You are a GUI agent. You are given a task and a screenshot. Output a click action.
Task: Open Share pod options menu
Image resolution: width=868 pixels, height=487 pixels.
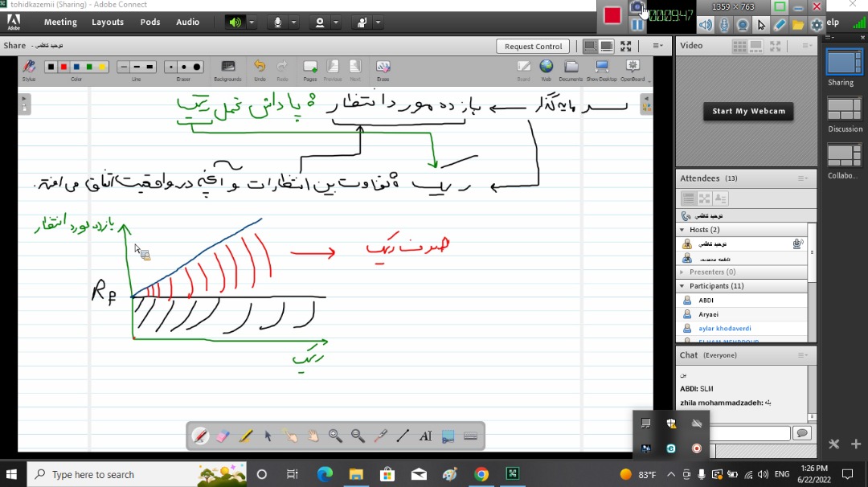click(657, 46)
